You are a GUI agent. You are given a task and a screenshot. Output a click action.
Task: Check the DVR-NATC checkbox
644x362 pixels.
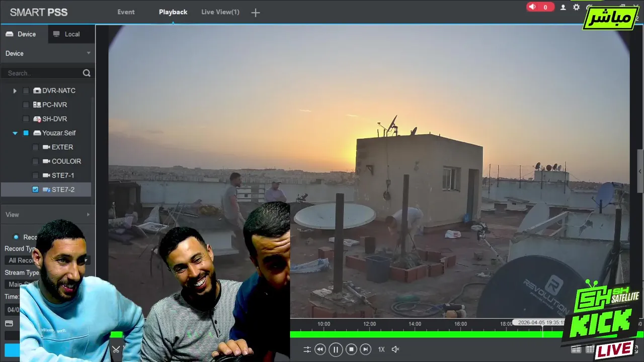click(26, 90)
